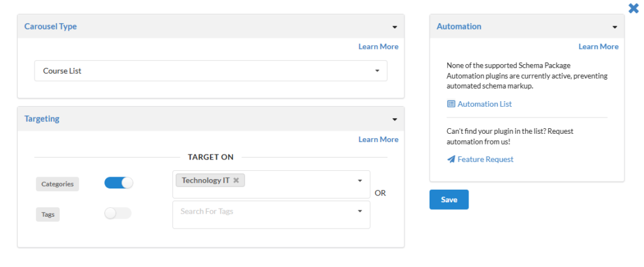Collapse the Targeting panel arrow
This screenshot has width=644, height=267.
394,119
